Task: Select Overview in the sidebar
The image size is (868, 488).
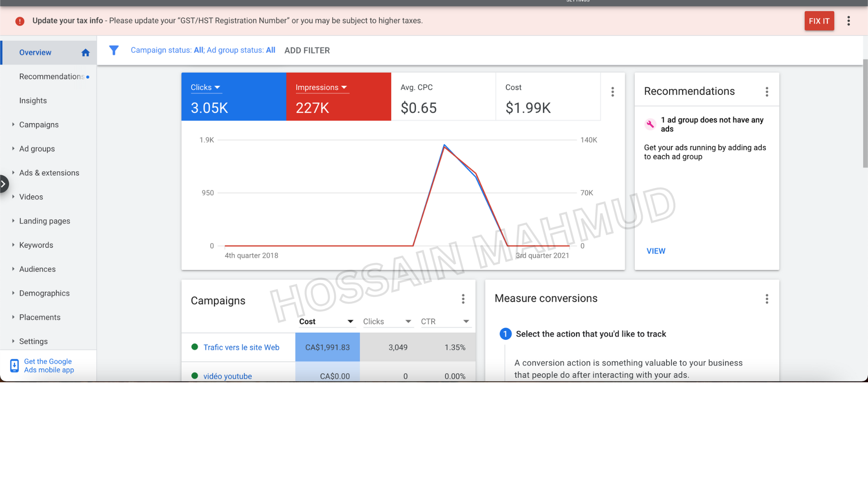Action: point(48,53)
